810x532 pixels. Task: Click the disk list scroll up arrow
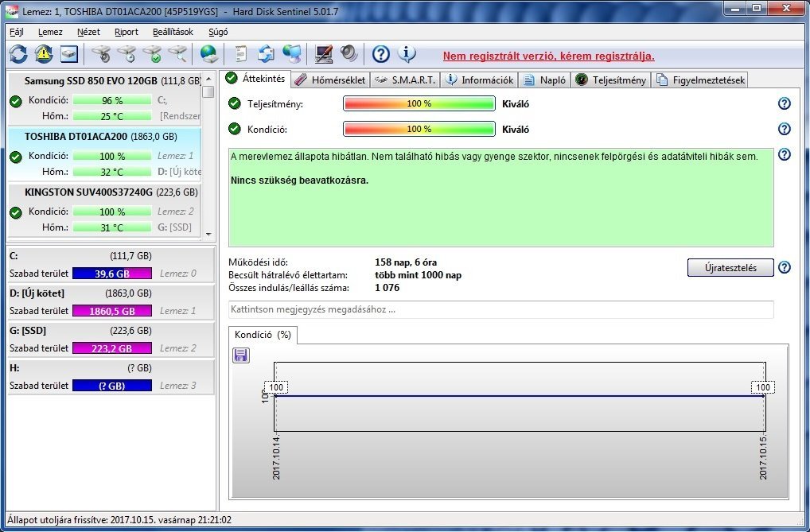point(208,79)
